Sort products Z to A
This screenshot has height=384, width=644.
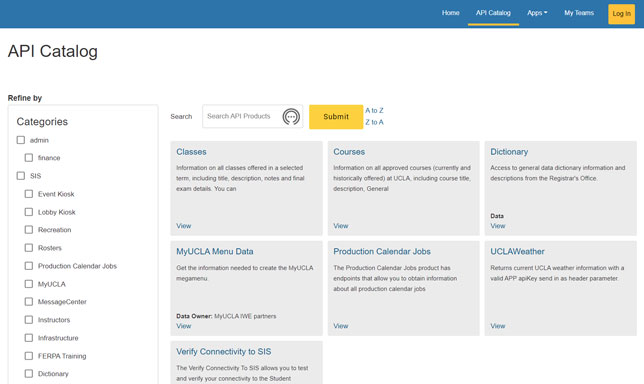click(x=374, y=122)
